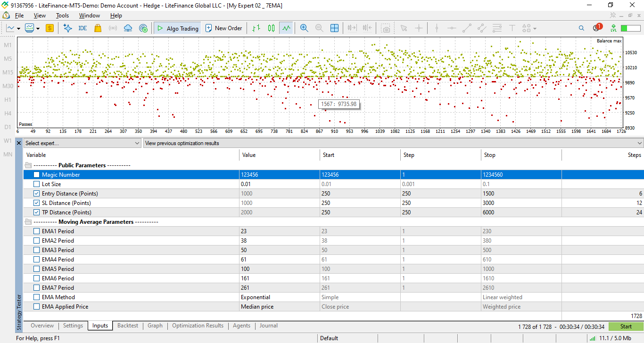
Task: Click the gold dollar sign icon
Action: [50, 28]
